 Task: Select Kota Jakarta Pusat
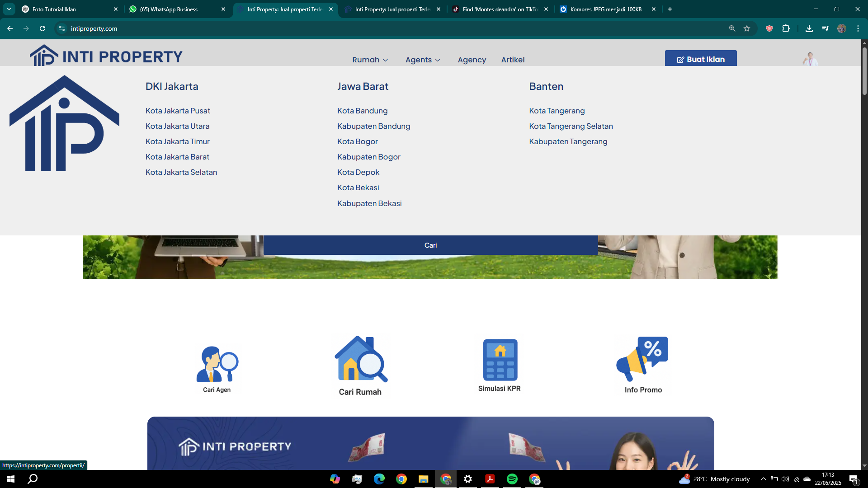pyautogui.click(x=178, y=111)
